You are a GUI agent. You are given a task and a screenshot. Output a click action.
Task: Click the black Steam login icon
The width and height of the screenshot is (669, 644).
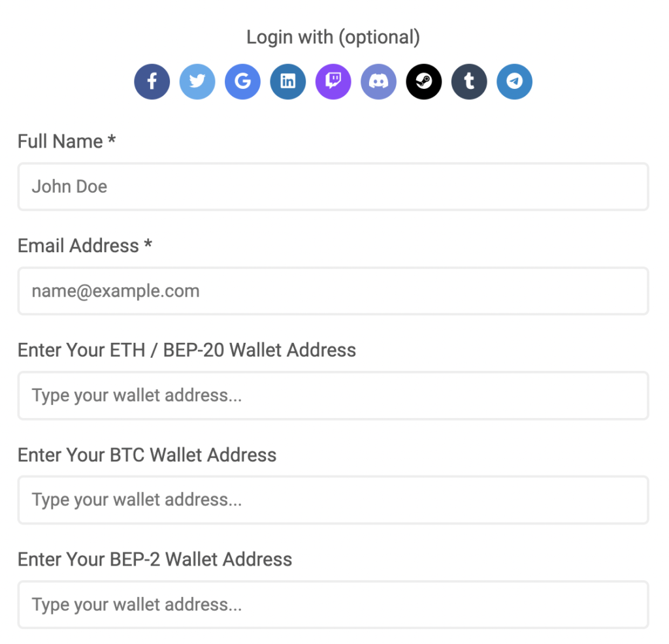pyautogui.click(x=423, y=82)
